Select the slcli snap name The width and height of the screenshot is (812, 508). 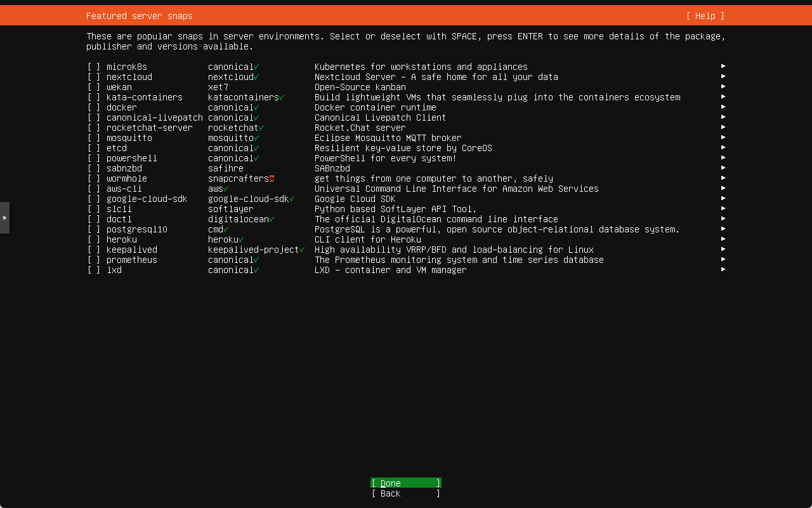[x=119, y=209]
